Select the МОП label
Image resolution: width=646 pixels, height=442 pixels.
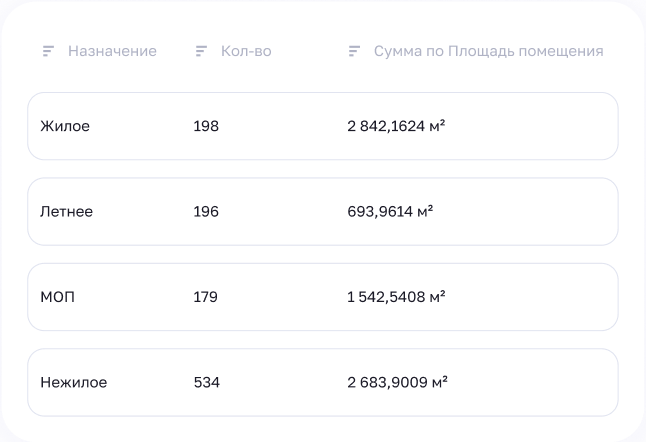[58, 297]
